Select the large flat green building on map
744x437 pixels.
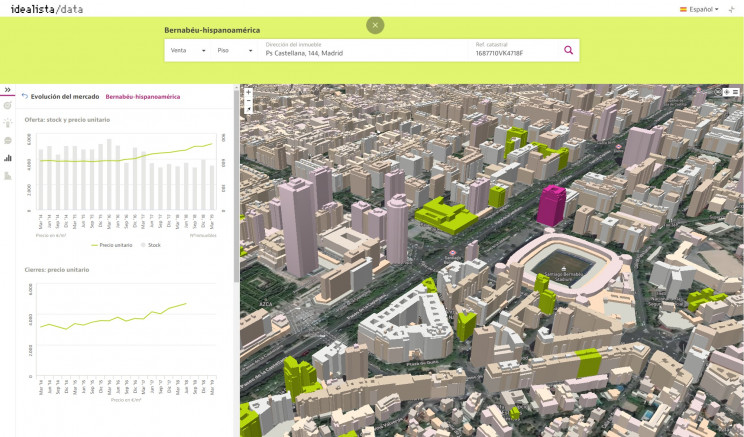click(446, 215)
